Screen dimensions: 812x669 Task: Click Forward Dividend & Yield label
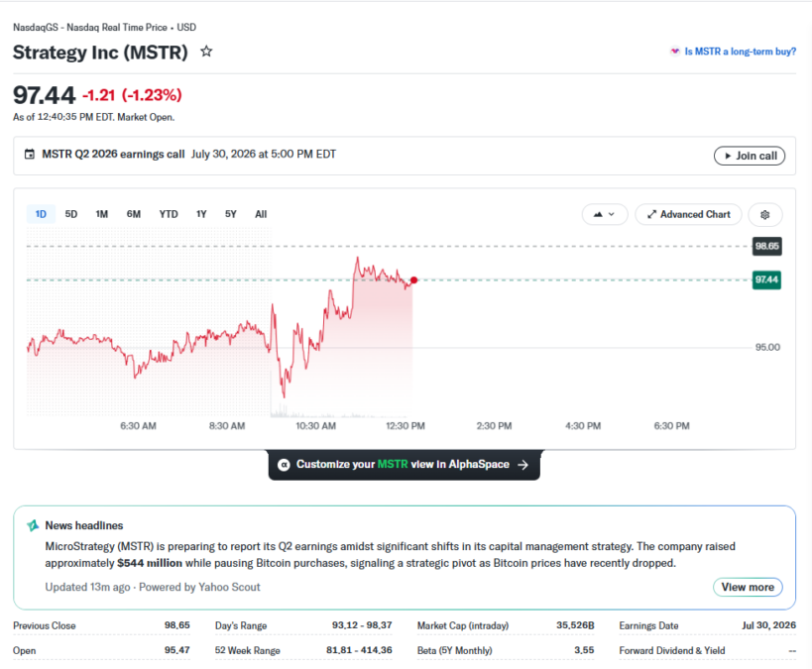[671, 650]
